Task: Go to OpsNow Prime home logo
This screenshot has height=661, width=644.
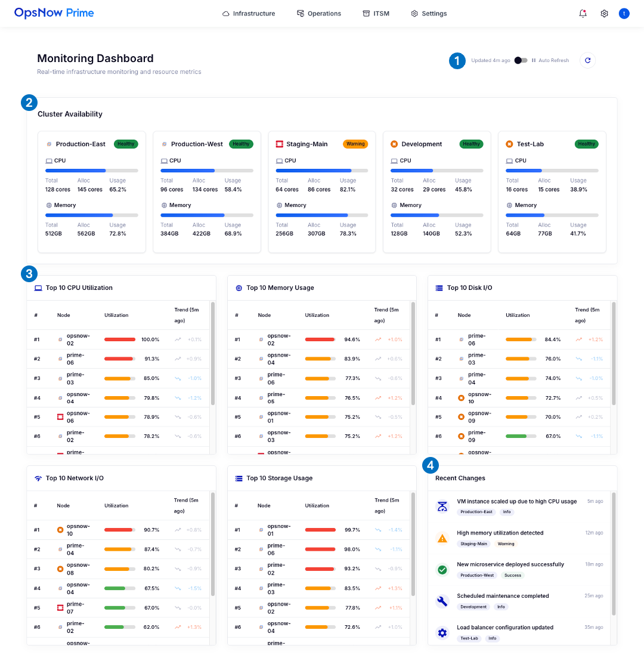Action: tap(54, 13)
